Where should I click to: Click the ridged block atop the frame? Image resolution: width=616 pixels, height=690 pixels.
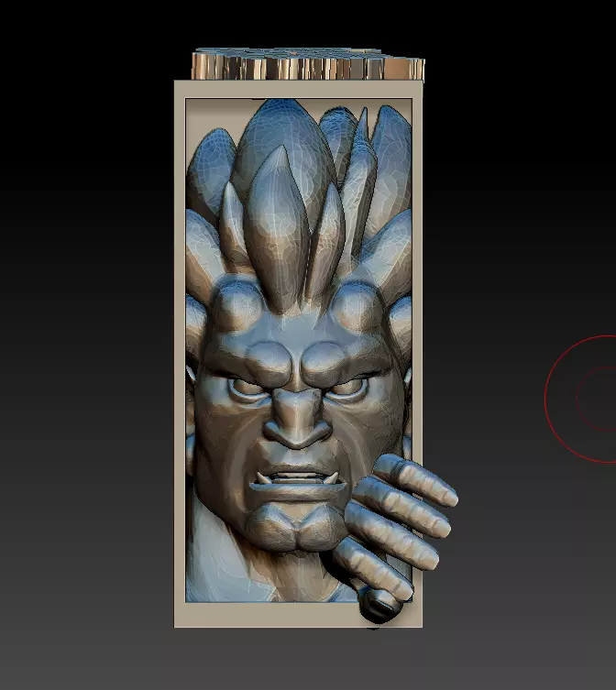pos(308,64)
